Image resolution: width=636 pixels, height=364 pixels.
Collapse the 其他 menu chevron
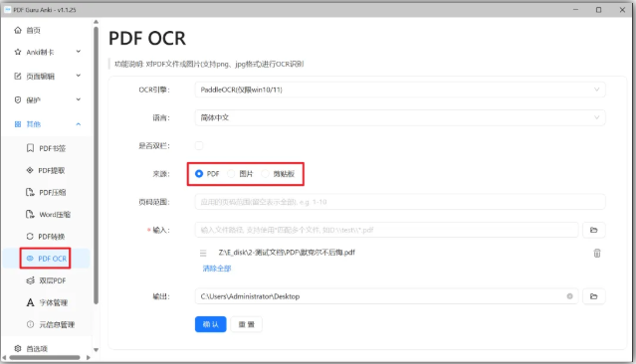click(79, 124)
